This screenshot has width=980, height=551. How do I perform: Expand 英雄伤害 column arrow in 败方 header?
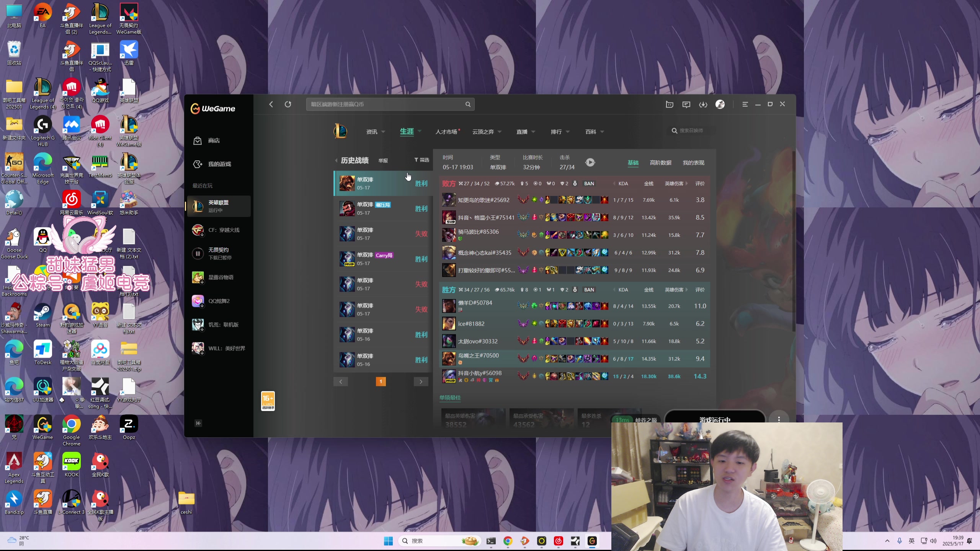686,184
